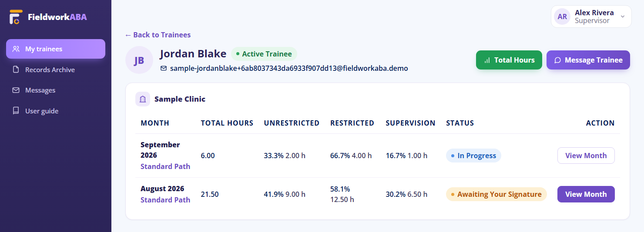The height and width of the screenshot is (232, 644).
Task: Click the Alex Rivera name text
Action: 594,13
